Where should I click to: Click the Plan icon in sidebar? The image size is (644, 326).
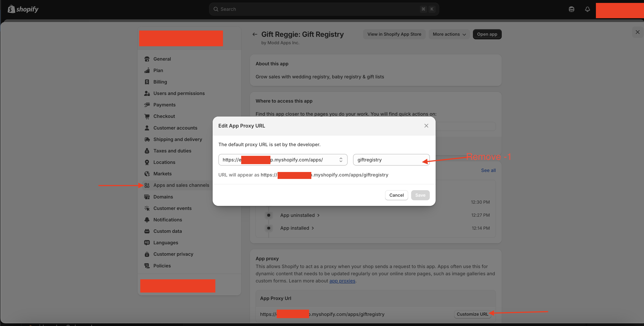pos(147,70)
